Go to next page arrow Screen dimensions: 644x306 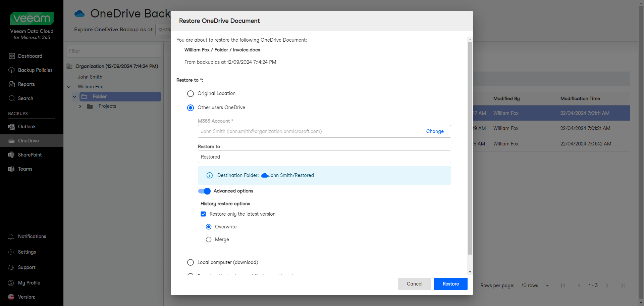pos(607,286)
